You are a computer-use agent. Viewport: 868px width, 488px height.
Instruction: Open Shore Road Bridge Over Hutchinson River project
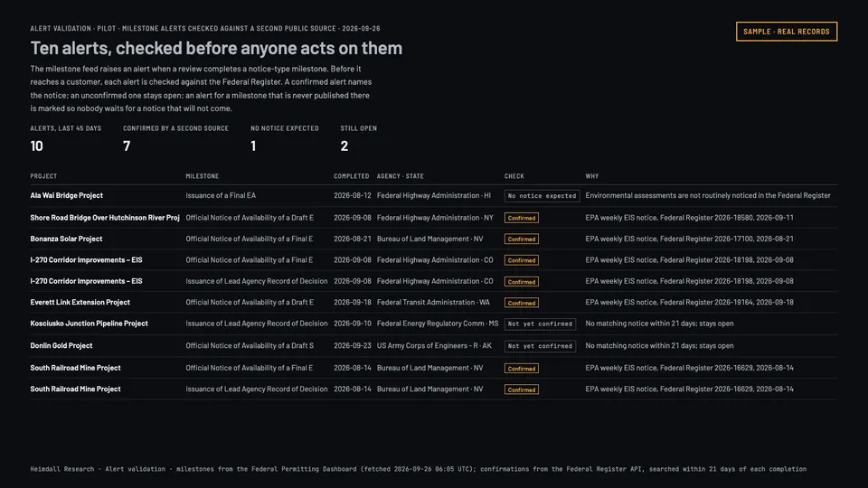[x=105, y=218]
